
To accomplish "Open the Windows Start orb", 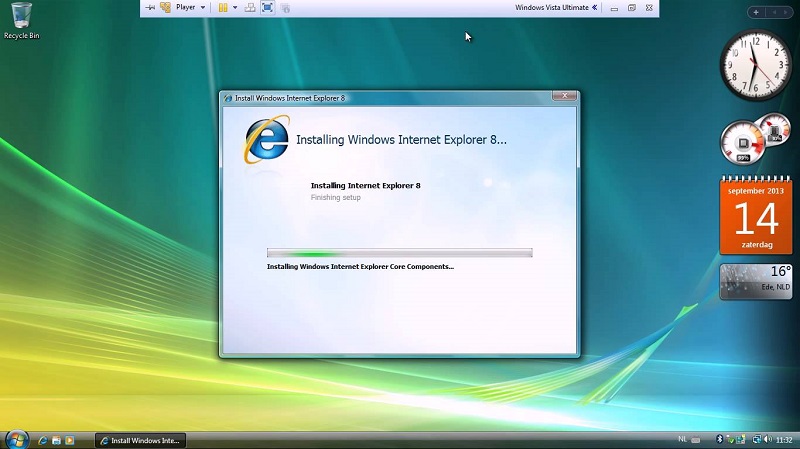I will pos(16,439).
